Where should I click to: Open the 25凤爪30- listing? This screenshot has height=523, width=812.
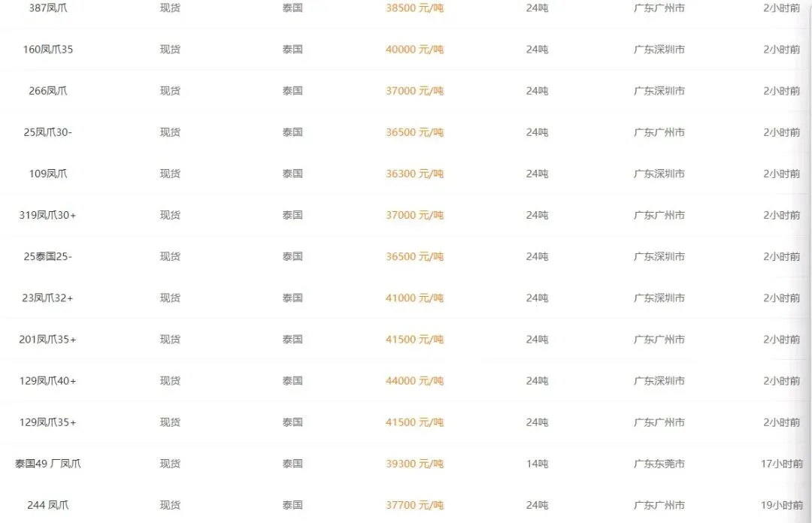(47, 132)
